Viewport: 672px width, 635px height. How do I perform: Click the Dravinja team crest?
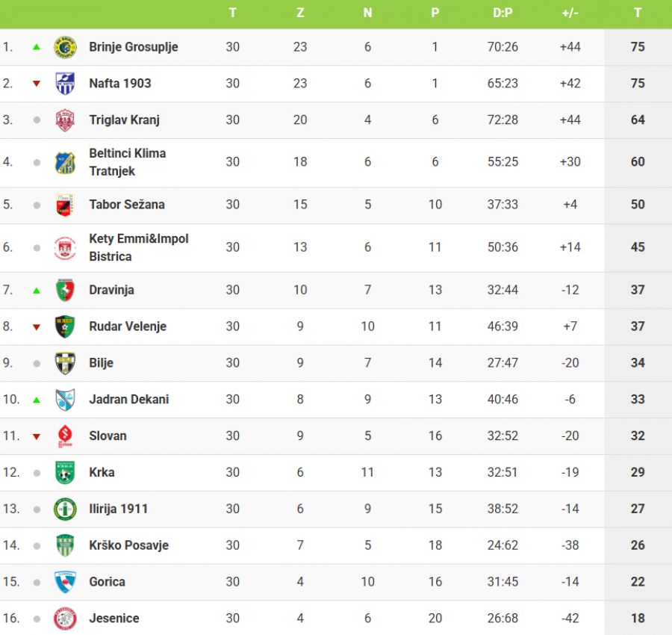65,290
